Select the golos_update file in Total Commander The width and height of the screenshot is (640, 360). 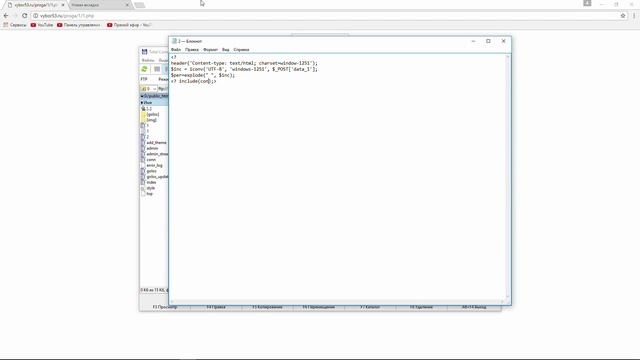tap(157, 177)
